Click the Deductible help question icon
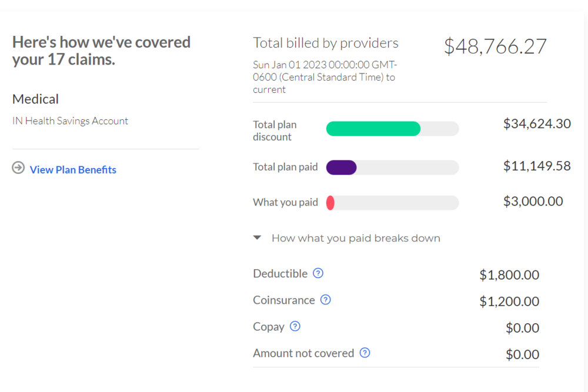Image resolution: width=588 pixels, height=392 pixels. [318, 273]
